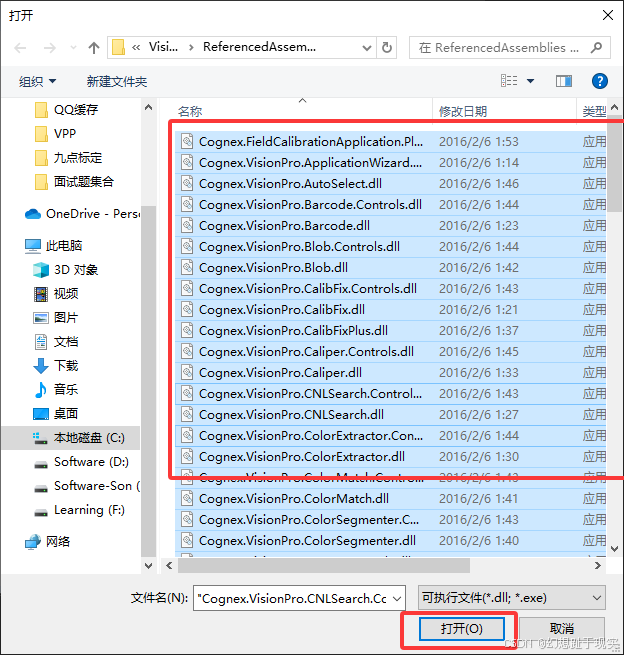Open the 可执行文件 file type filter
Screen dimensions: 624x655
[512, 598]
